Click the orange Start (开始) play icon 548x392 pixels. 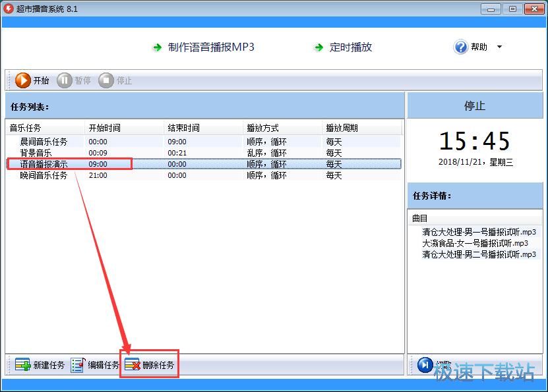pyautogui.click(x=22, y=80)
